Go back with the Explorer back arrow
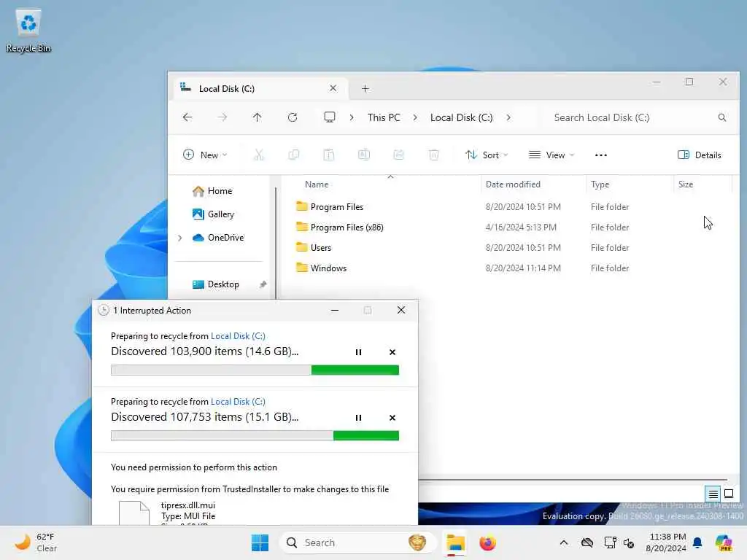 pyautogui.click(x=187, y=117)
